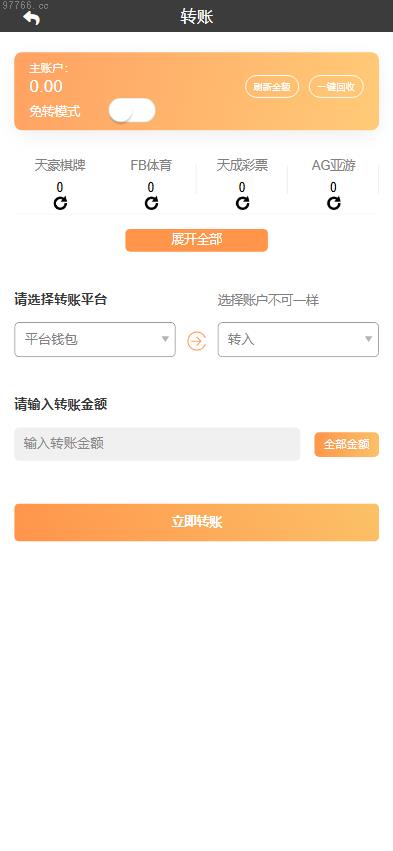Click the 一键回收 button
Image resolution: width=393 pixels, height=851 pixels.
click(336, 87)
